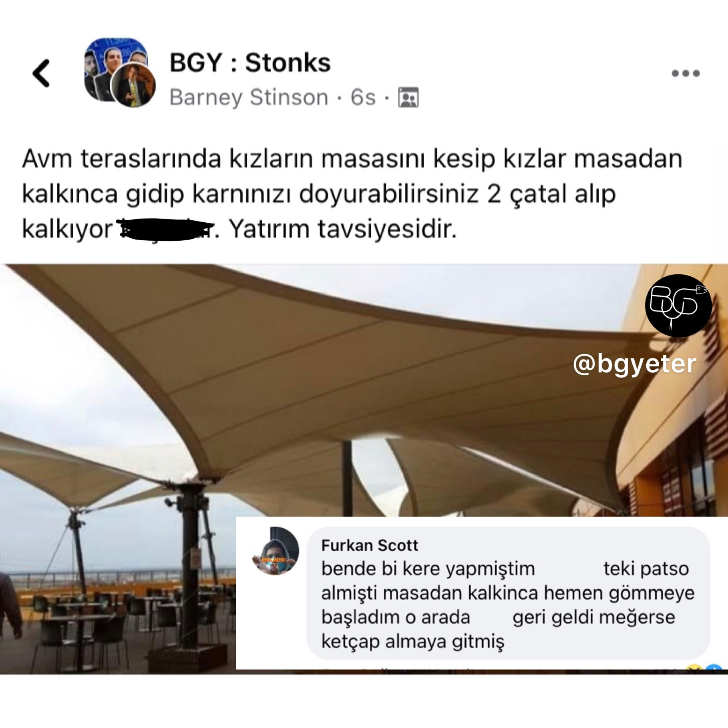Select the @bgyeter handle text
The width and height of the screenshot is (728, 728).
click(x=635, y=364)
